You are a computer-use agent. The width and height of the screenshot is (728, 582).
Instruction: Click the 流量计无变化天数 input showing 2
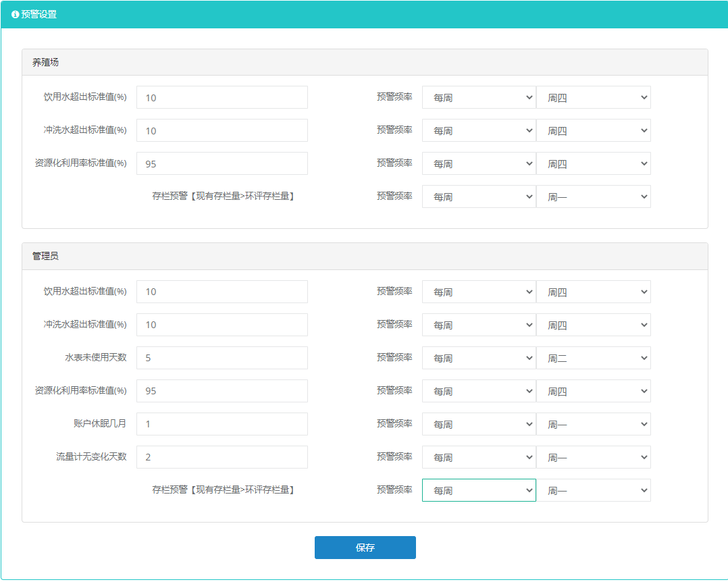tap(222, 457)
